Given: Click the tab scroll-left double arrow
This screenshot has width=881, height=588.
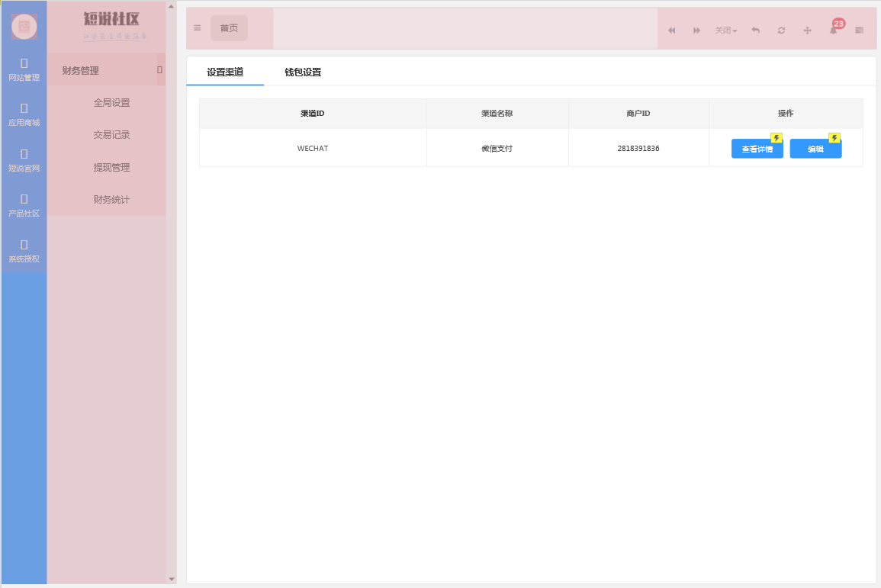Looking at the screenshot, I should (x=671, y=31).
